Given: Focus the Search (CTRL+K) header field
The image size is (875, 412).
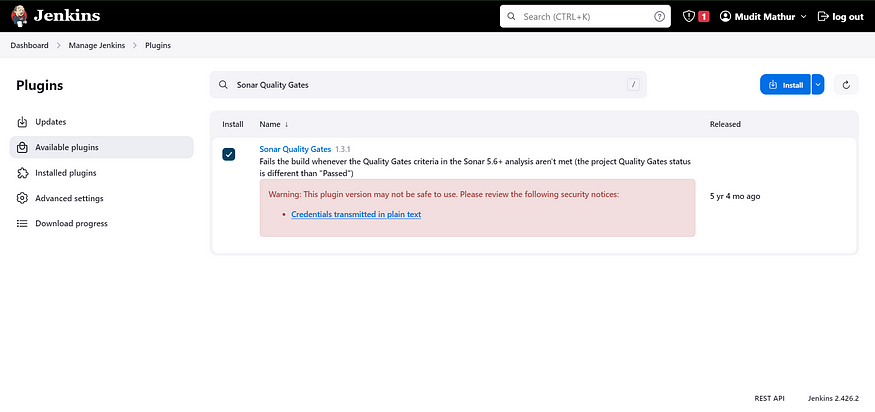Looking at the screenshot, I should pyautogui.click(x=585, y=17).
